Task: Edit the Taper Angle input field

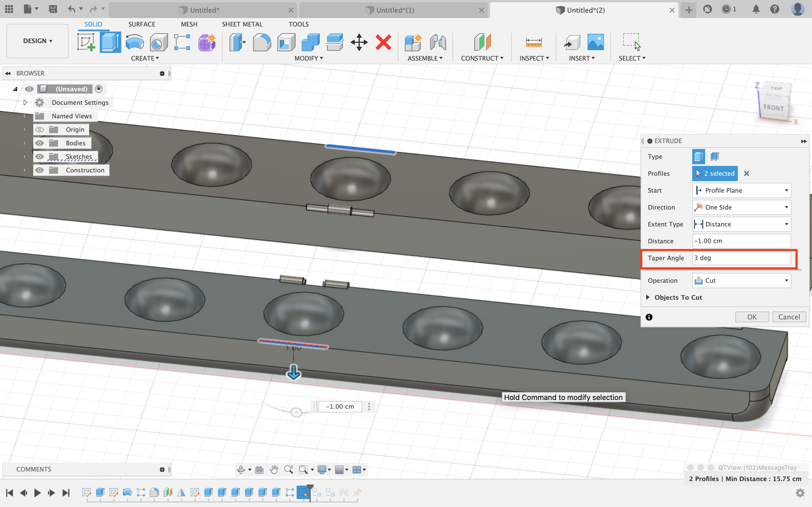Action: [742, 258]
